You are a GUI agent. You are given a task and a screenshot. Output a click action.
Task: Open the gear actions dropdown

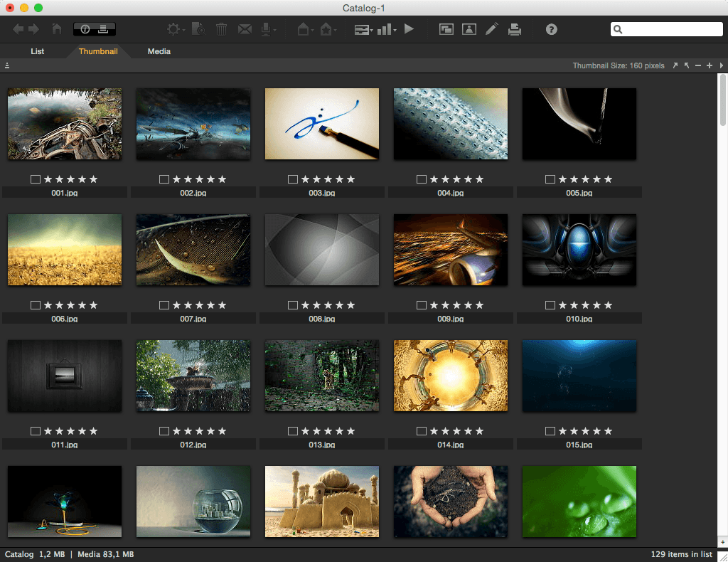[x=176, y=29]
